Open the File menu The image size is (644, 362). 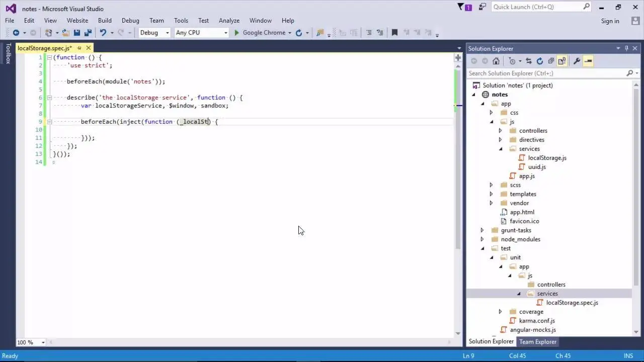10,21
